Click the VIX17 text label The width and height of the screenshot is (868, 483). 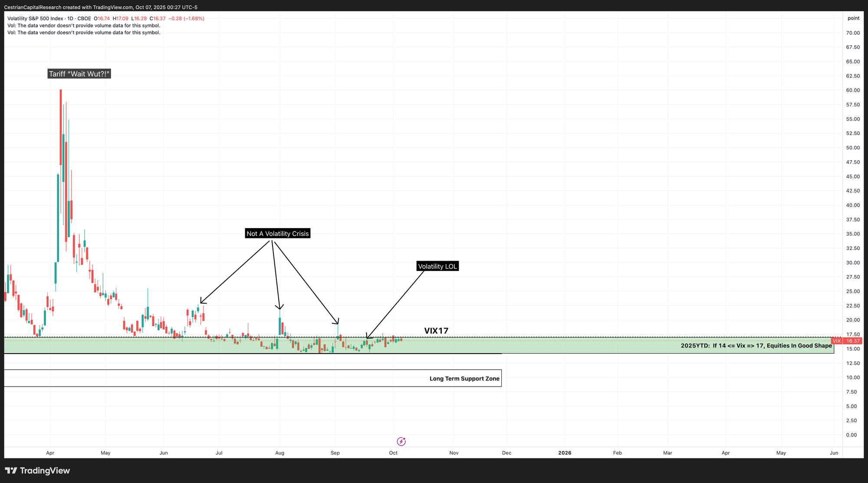tap(436, 331)
